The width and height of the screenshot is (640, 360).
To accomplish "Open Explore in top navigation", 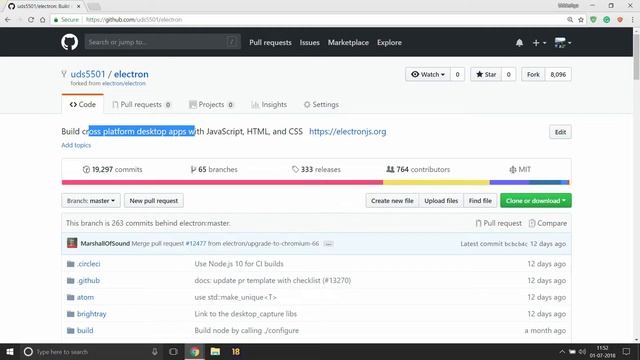I will pos(389,42).
